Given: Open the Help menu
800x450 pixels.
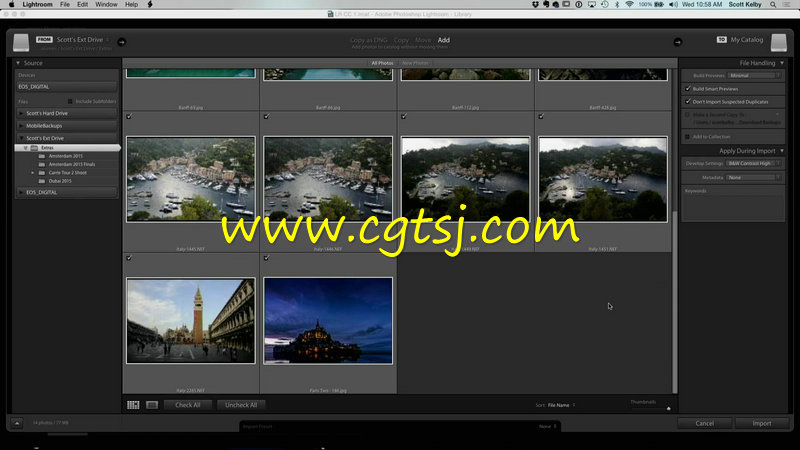Looking at the screenshot, I should pos(131,4).
